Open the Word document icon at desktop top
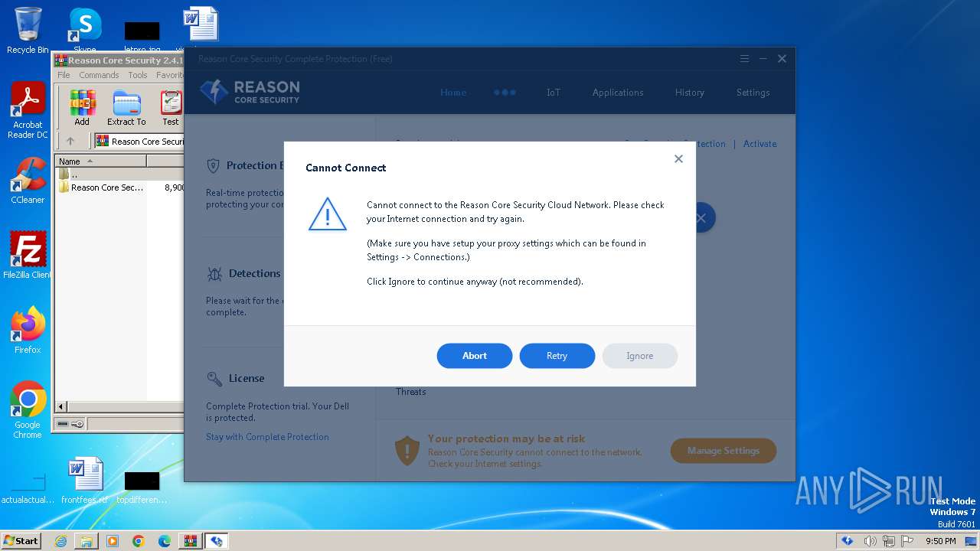 tap(200, 29)
